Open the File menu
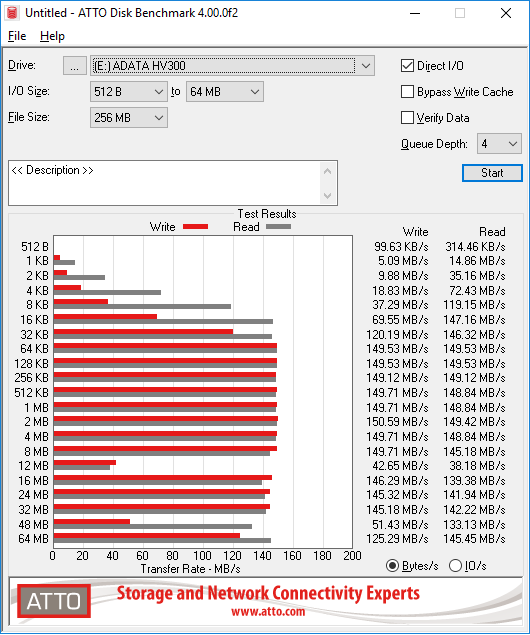The height and width of the screenshot is (635, 530). [17, 36]
